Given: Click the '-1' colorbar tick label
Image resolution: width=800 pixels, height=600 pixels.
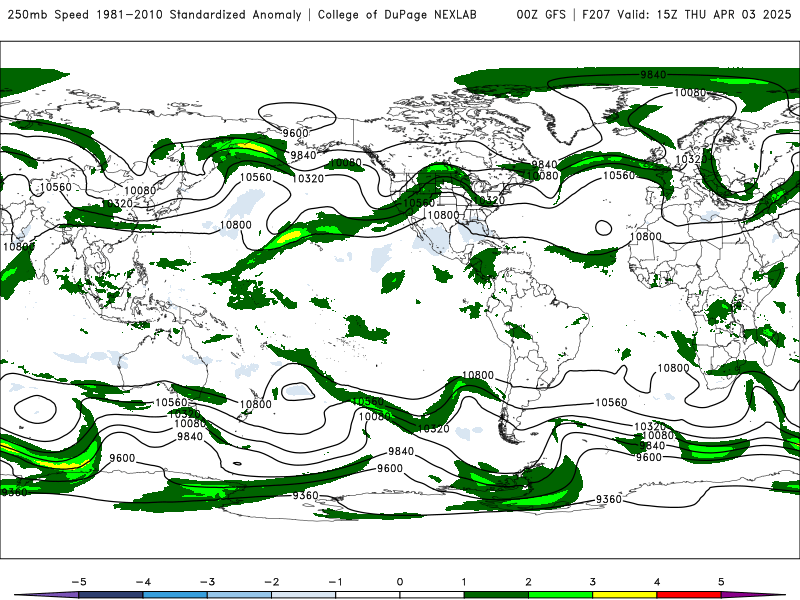Looking at the screenshot, I should point(335,582).
